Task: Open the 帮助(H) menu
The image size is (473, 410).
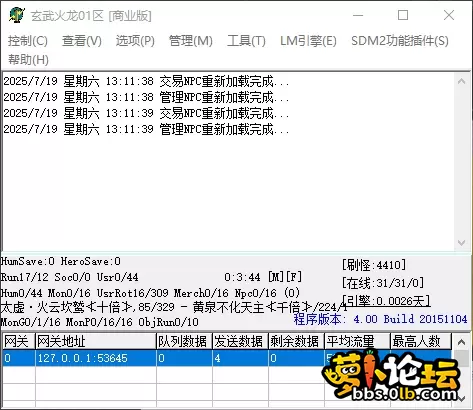Action: pos(28,60)
